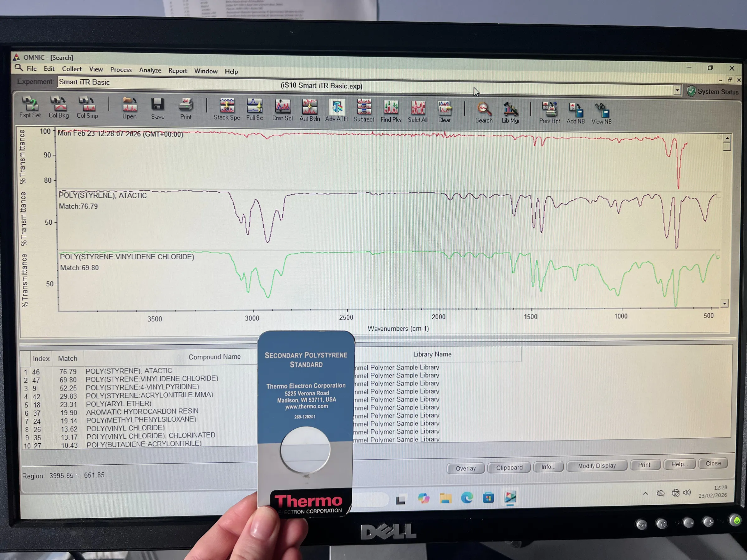Image resolution: width=747 pixels, height=560 pixels.
Task: Open the Lib Mgr tool
Action: point(510,113)
